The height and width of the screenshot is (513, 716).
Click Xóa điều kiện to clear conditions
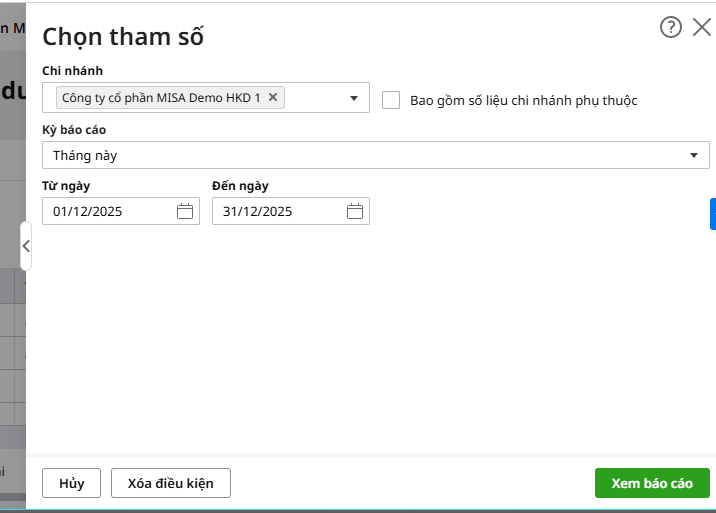[171, 483]
